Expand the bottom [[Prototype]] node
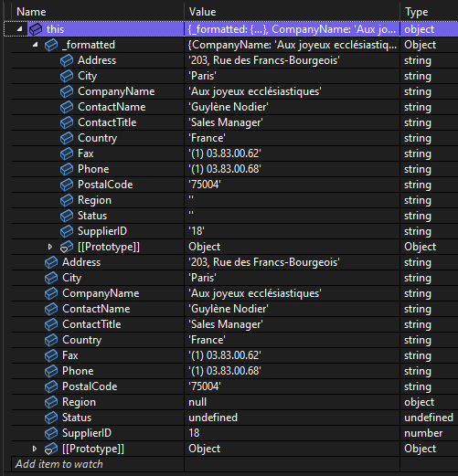This screenshot has height=476, width=458. pyautogui.click(x=35, y=449)
